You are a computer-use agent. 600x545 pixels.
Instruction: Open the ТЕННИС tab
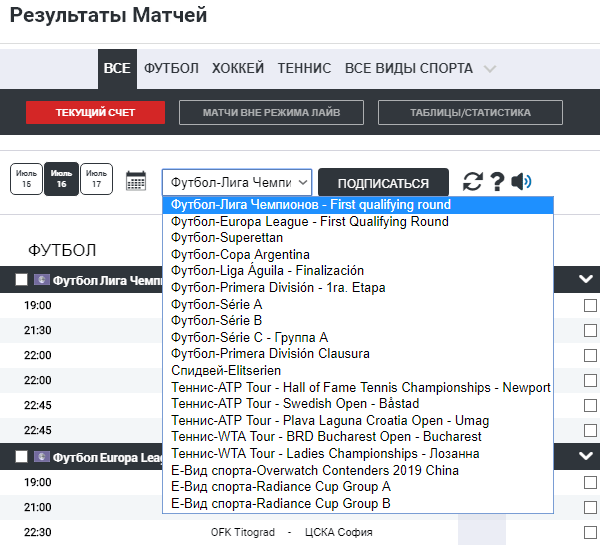305,69
